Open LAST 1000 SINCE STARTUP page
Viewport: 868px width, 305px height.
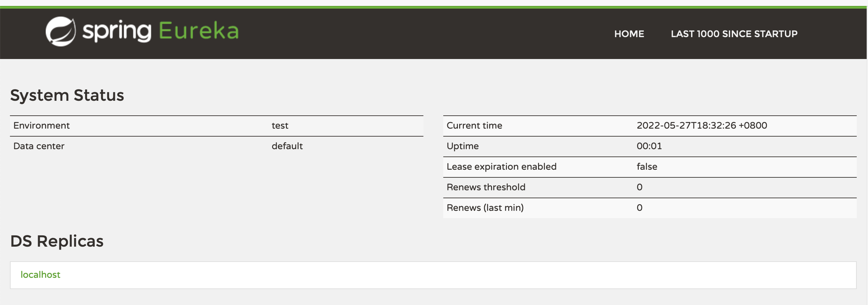[x=734, y=34]
